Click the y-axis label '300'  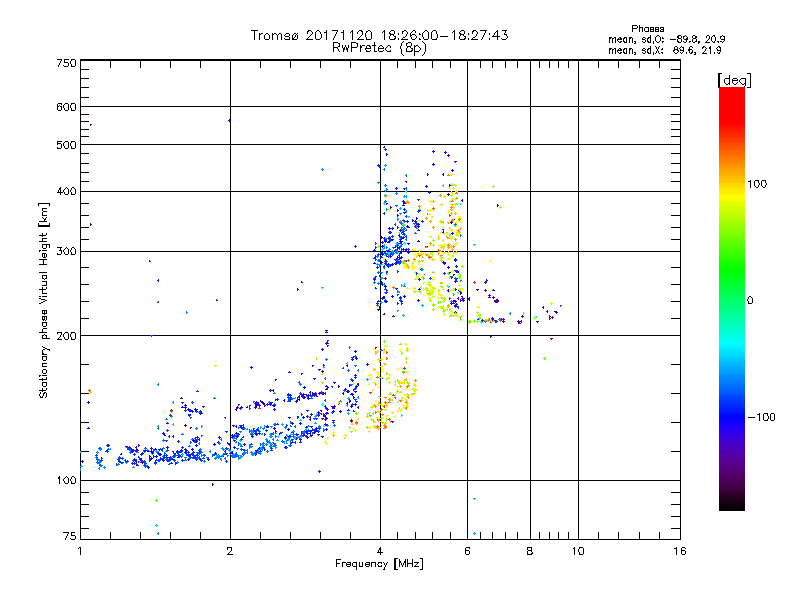[x=66, y=252]
